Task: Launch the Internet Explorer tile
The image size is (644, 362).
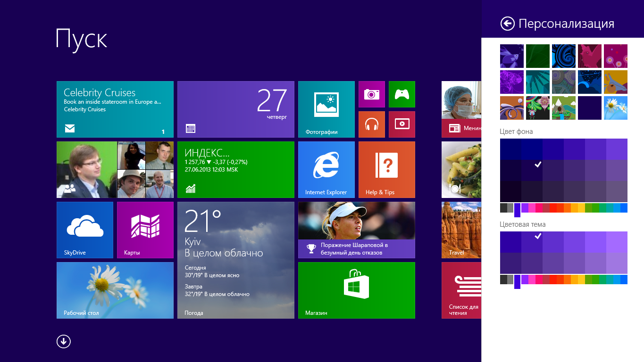Action: coord(326,170)
